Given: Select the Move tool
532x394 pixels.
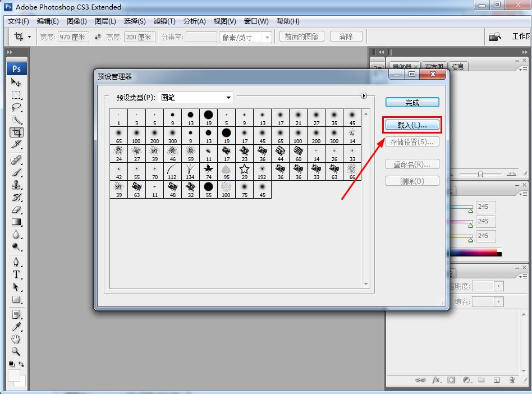Looking at the screenshot, I should (x=16, y=83).
